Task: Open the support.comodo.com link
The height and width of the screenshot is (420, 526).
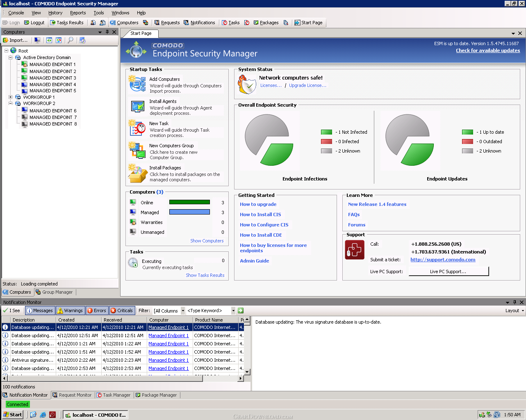Action: coord(443,260)
